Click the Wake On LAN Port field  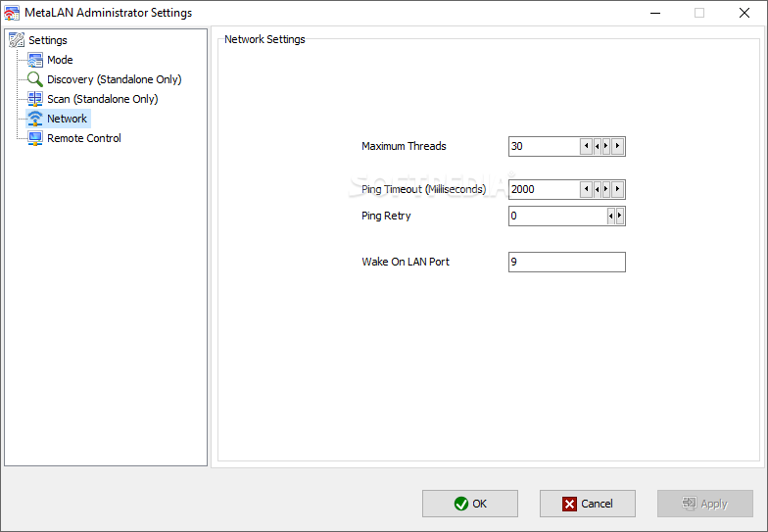click(567, 263)
